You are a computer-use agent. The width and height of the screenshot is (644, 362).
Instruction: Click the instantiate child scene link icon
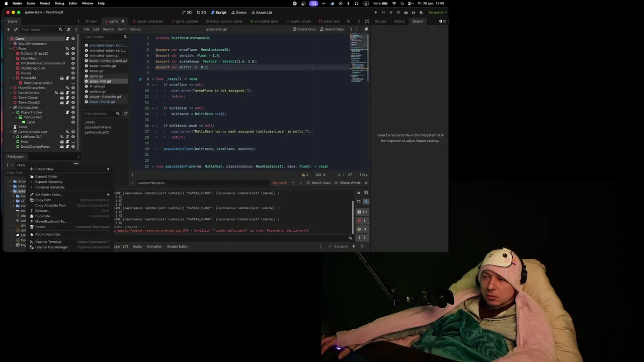[x=15, y=30]
